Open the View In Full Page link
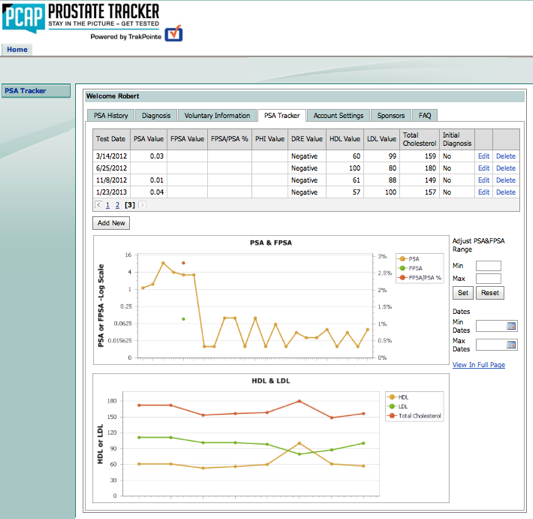Viewport: 533px width, 519px height. click(x=479, y=365)
